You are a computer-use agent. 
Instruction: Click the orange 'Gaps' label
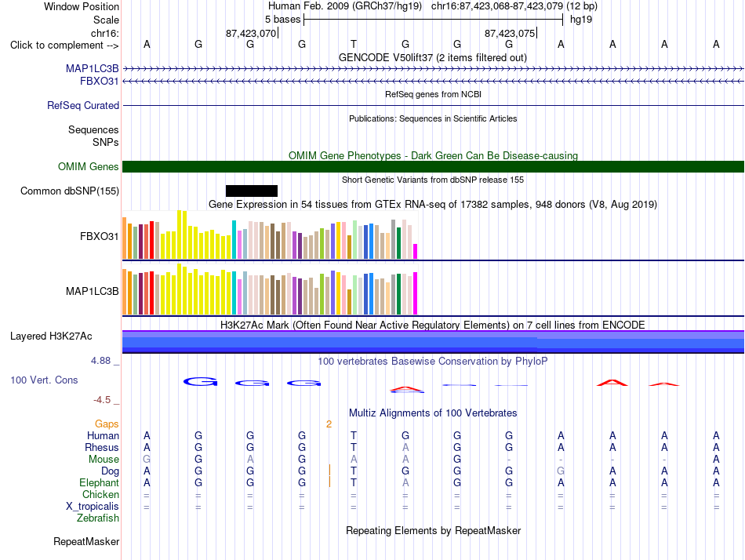pos(107,424)
